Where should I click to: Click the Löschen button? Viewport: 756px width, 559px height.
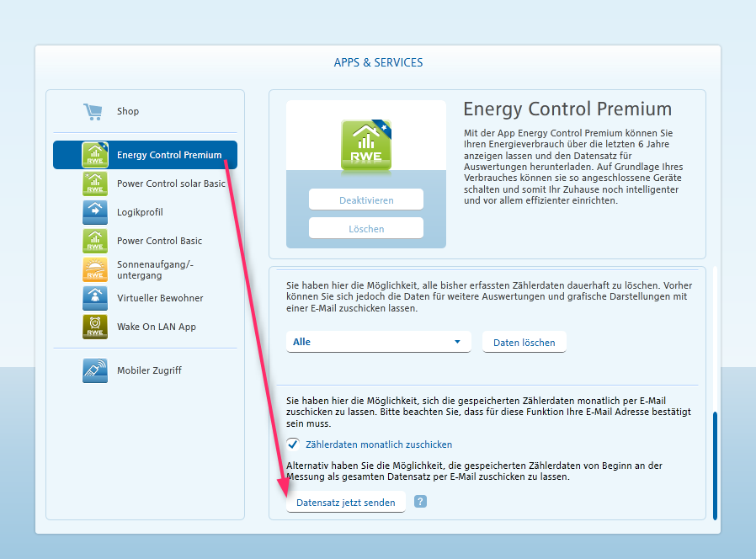coord(366,228)
